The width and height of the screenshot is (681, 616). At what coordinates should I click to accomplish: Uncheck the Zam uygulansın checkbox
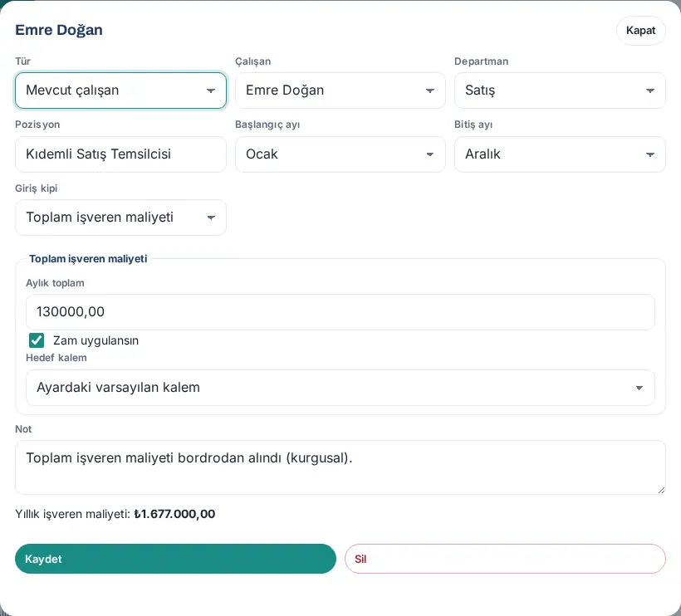pos(37,340)
